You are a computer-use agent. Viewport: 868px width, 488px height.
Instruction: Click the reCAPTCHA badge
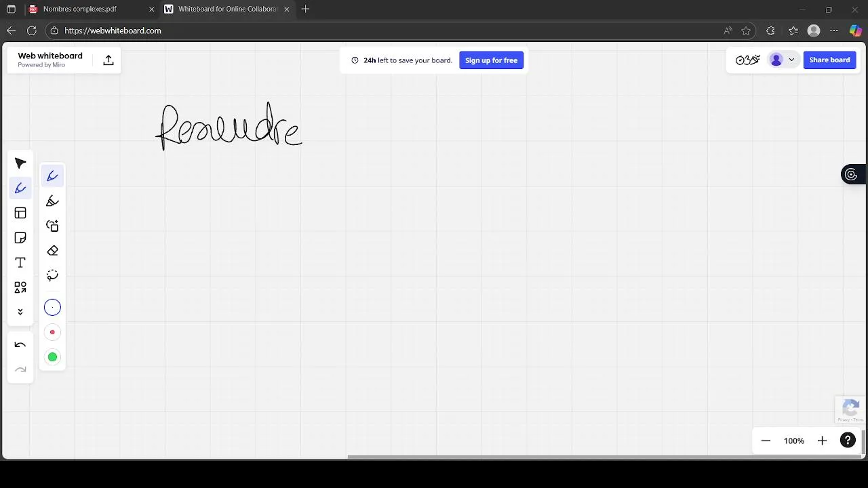(850, 410)
